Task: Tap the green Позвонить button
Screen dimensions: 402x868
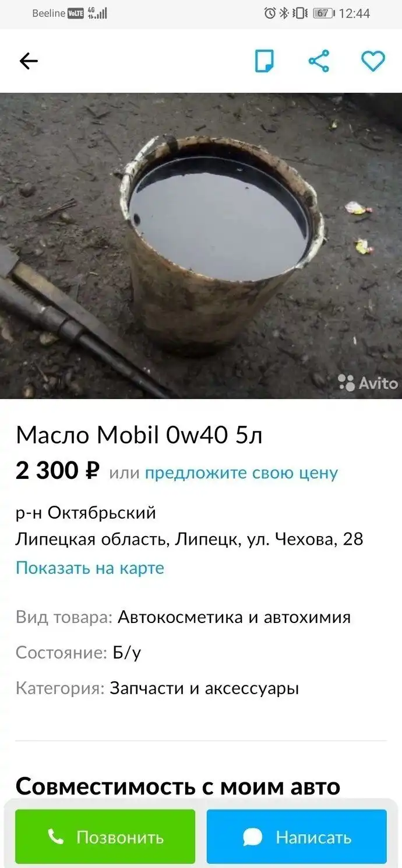Action: tap(105, 836)
